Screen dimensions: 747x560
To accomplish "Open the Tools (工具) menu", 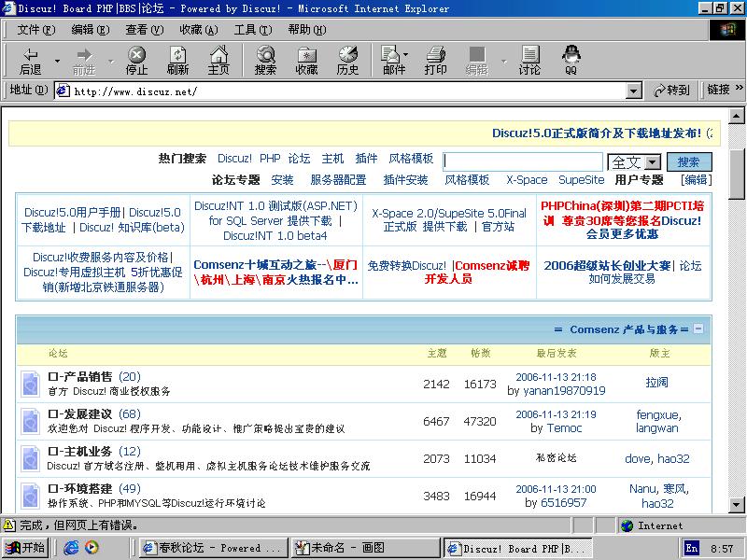I will tap(252, 30).
